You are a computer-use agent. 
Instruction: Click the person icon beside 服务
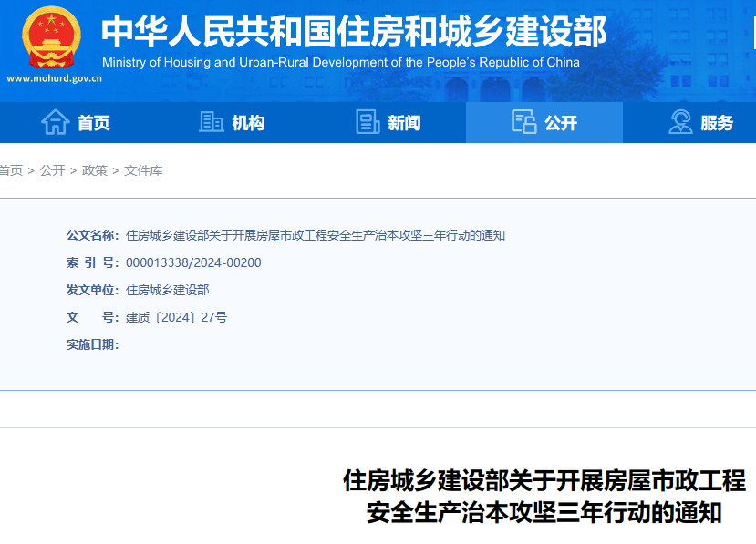680,122
